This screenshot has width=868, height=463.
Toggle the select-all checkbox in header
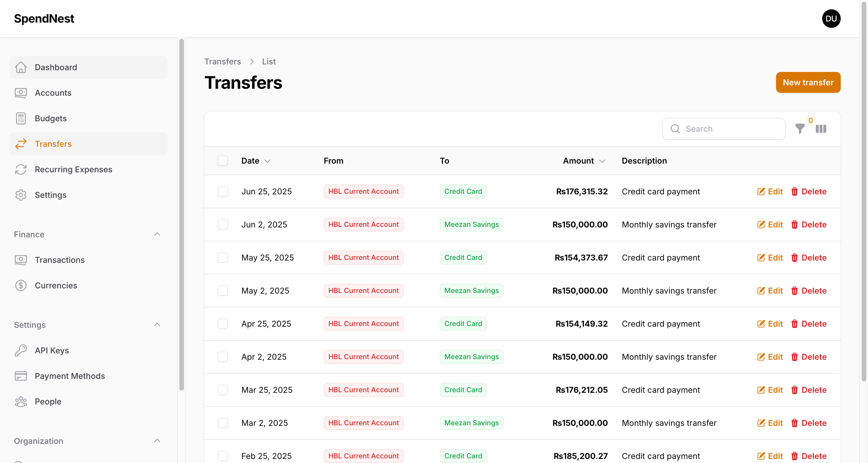pos(223,161)
